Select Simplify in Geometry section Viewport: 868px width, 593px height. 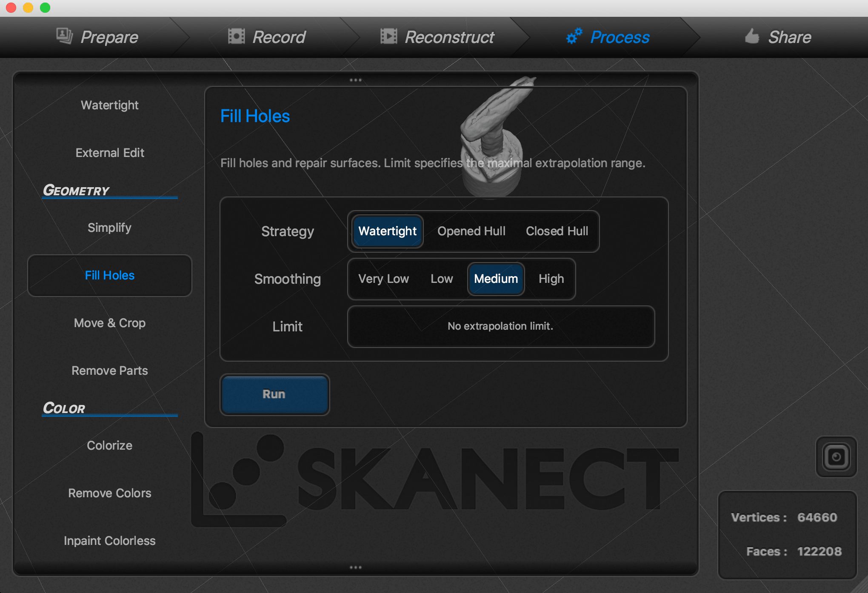(110, 228)
